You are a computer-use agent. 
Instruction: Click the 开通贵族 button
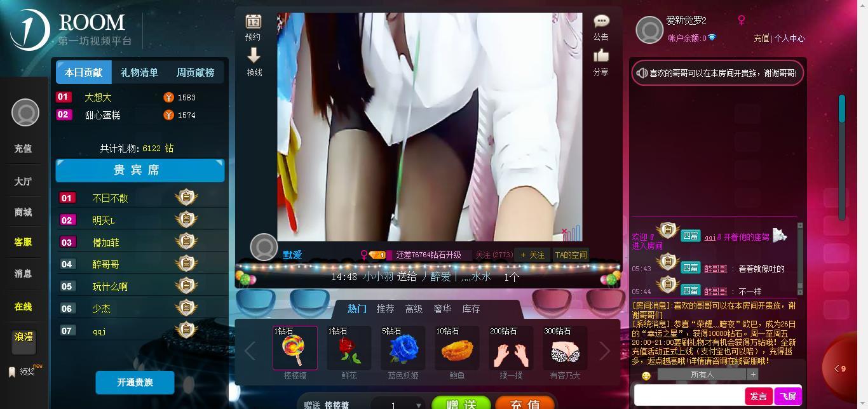(x=135, y=382)
